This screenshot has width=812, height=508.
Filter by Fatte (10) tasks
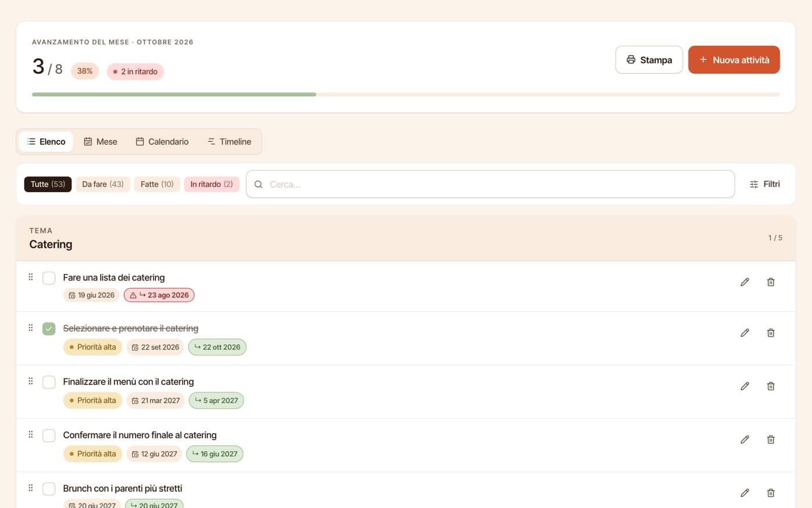157,184
